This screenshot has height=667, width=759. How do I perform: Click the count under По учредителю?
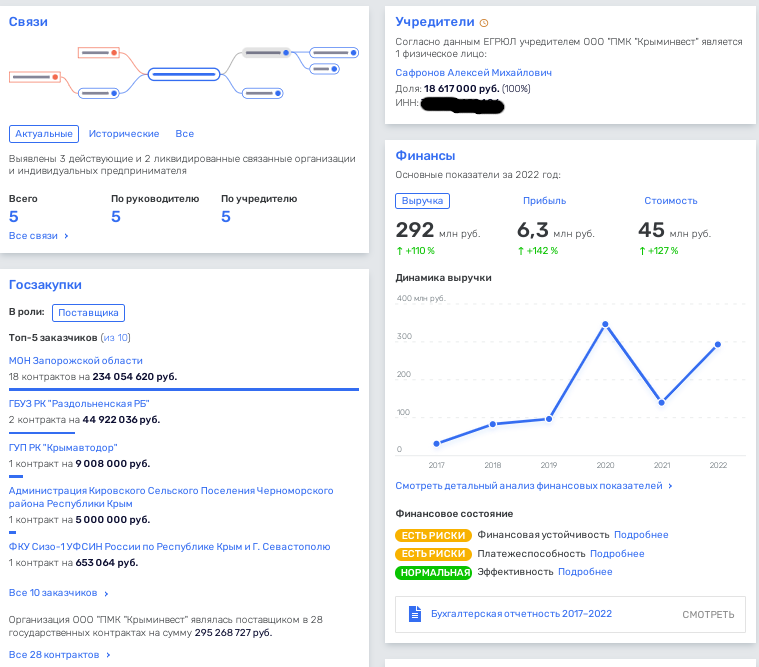[226, 217]
